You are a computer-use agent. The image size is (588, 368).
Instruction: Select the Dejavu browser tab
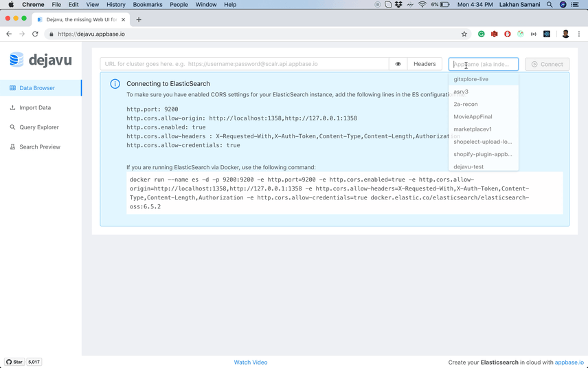[x=82, y=19]
